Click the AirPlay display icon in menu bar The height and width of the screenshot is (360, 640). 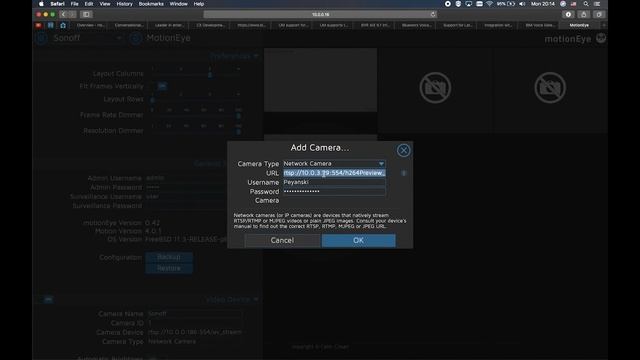(x=469, y=4)
